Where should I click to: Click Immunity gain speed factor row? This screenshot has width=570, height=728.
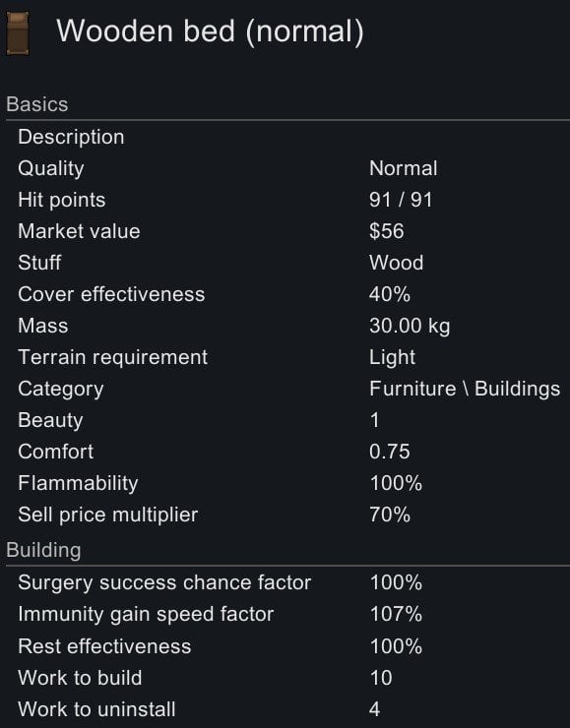point(288,614)
